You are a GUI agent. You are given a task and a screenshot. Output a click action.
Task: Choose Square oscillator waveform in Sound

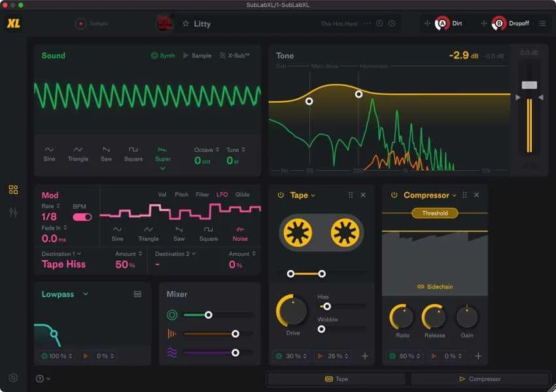(133, 154)
